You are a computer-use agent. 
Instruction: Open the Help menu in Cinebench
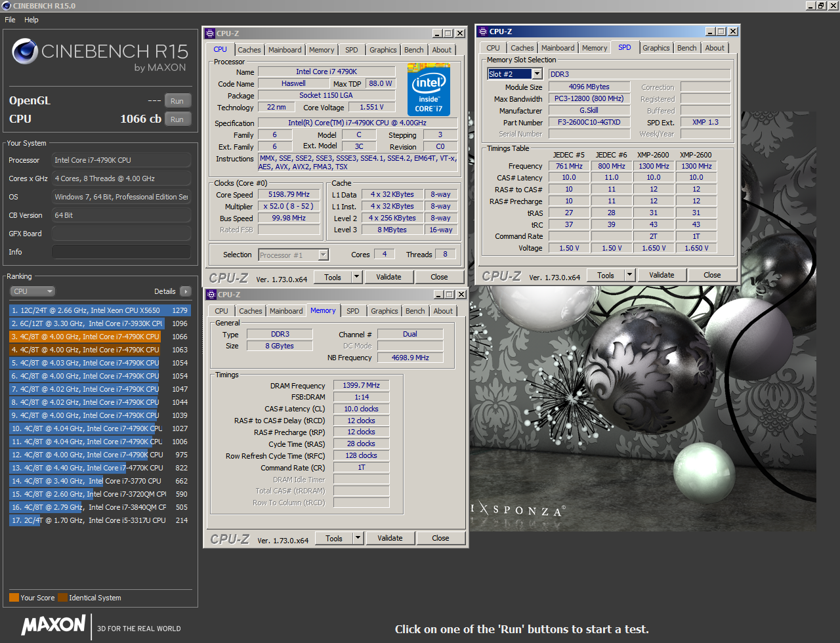pyautogui.click(x=31, y=20)
